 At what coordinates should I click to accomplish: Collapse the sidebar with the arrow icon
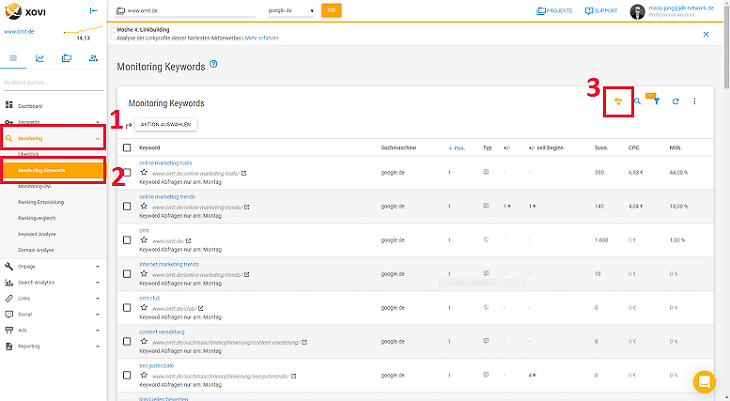93,10
